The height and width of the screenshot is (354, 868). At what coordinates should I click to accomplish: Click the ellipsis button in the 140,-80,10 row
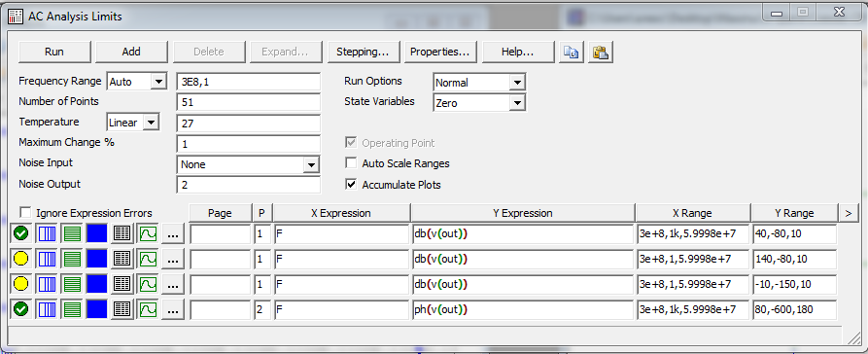coord(173,259)
